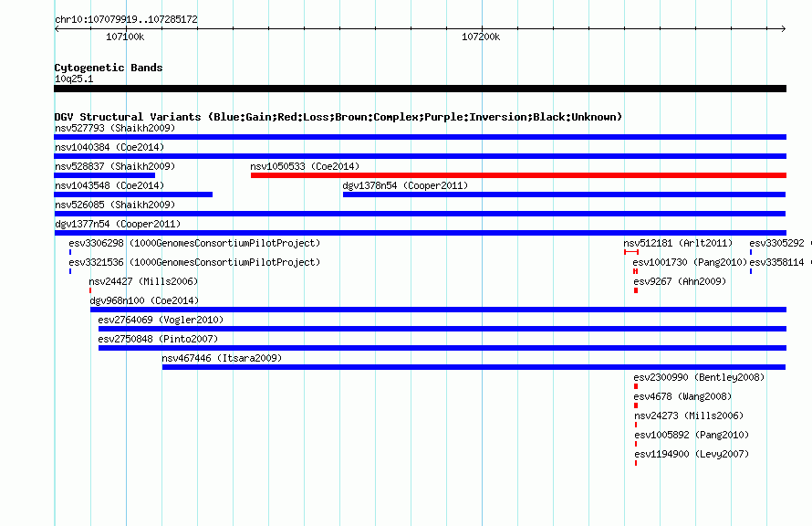Select the short blue bar under nsv528837
The width and height of the screenshot is (812, 526).
[105, 175]
